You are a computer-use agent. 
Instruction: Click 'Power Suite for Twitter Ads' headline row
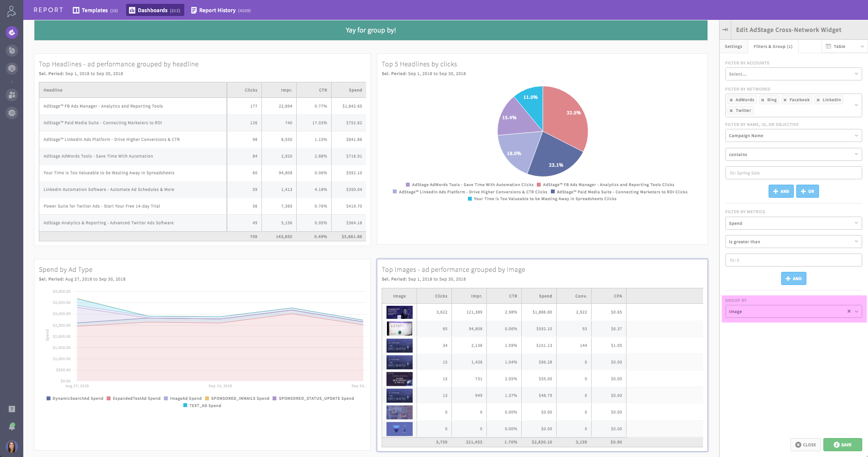[203, 206]
